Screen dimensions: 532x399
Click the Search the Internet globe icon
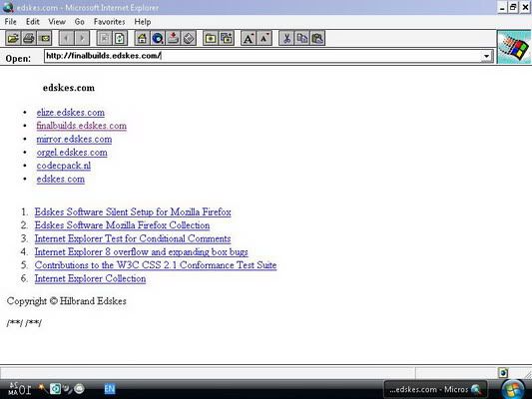click(158, 38)
